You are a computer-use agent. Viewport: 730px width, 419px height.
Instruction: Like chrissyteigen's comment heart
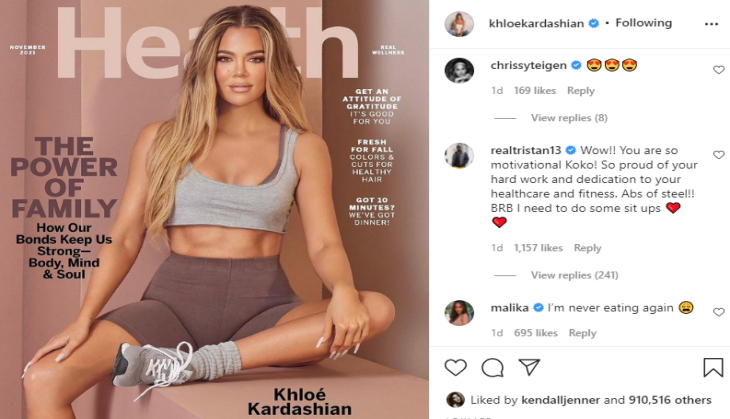coord(719,70)
